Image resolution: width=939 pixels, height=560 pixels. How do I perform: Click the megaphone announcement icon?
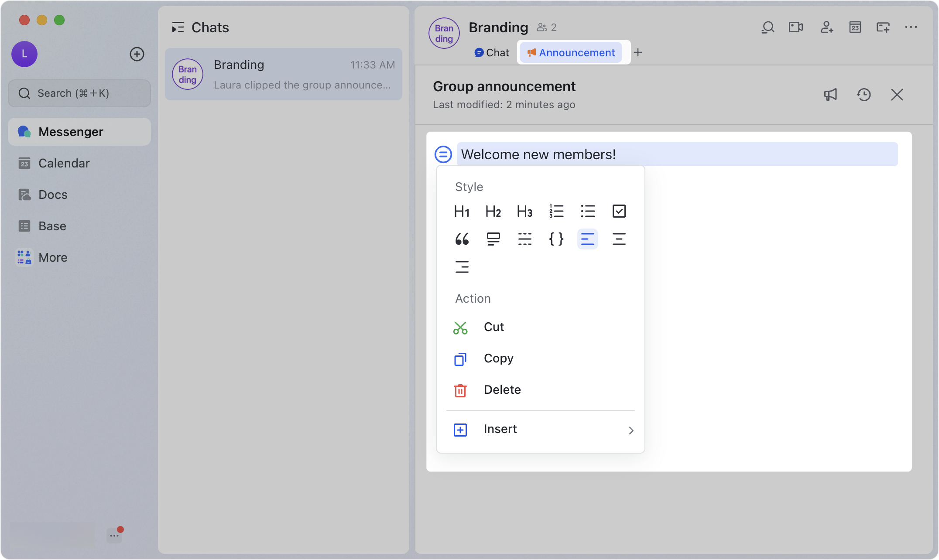(830, 94)
